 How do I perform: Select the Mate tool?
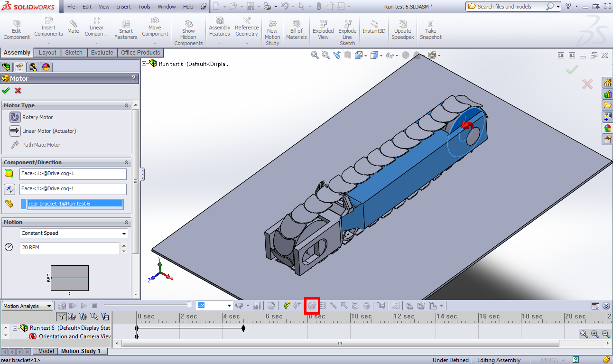[x=73, y=27]
